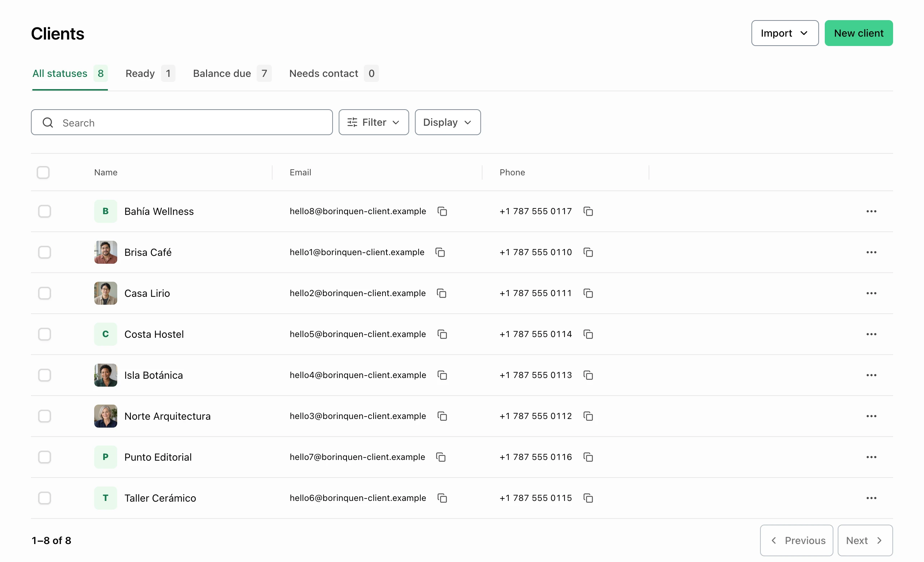Open the Taller Cerámico client name
This screenshot has width=924, height=562.
tap(160, 498)
